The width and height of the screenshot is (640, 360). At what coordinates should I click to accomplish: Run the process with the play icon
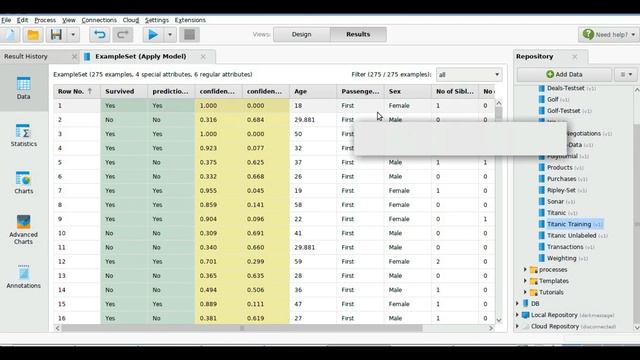153,35
